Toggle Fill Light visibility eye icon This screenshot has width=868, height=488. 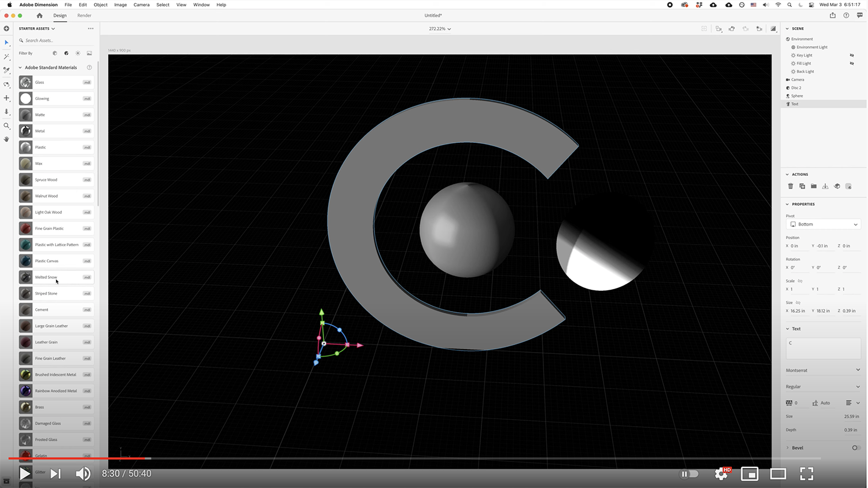852,64
